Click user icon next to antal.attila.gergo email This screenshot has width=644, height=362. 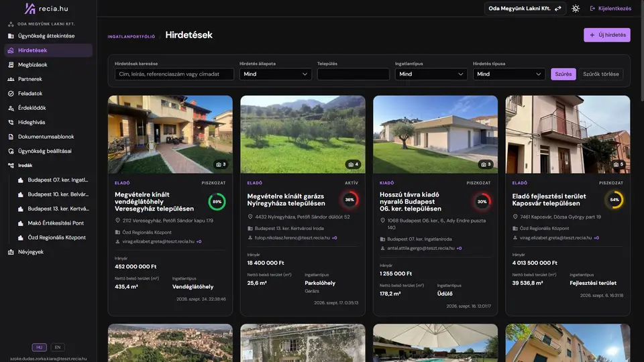click(382, 248)
